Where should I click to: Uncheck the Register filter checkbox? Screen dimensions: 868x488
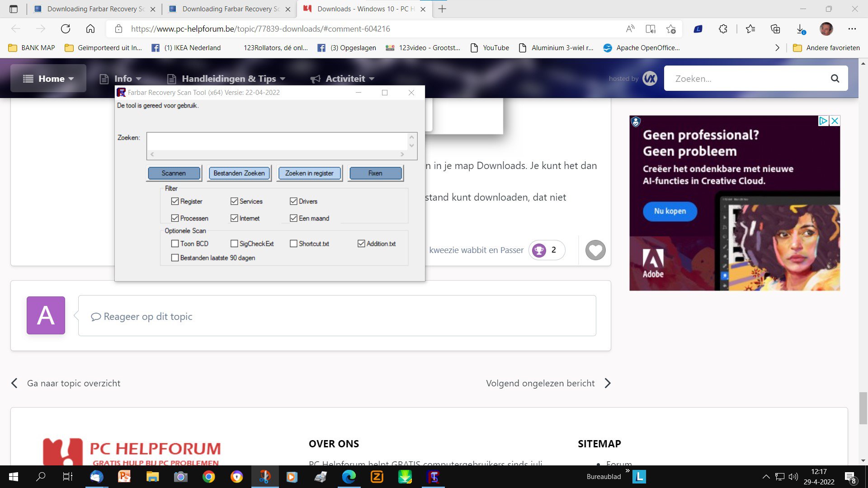coord(175,201)
